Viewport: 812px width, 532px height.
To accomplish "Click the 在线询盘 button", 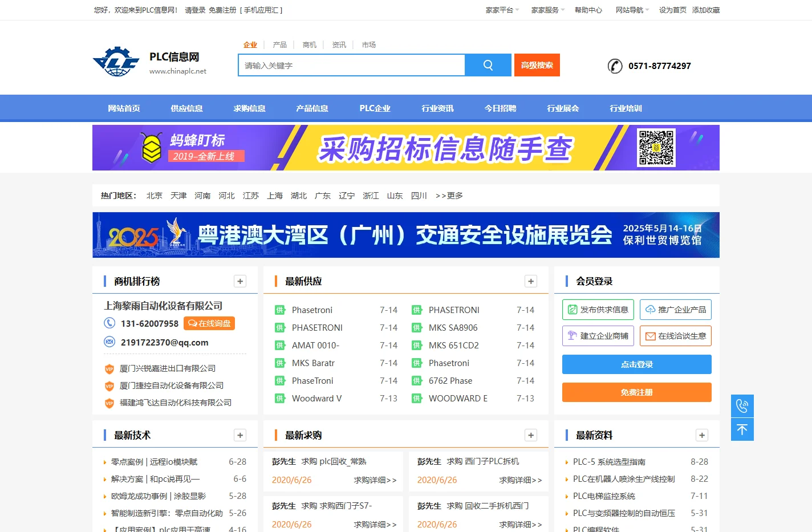I will (209, 323).
